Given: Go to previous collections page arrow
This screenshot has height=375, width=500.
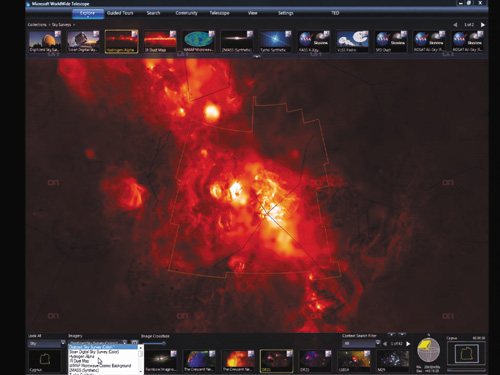Looking at the screenshot, I should point(455,25).
